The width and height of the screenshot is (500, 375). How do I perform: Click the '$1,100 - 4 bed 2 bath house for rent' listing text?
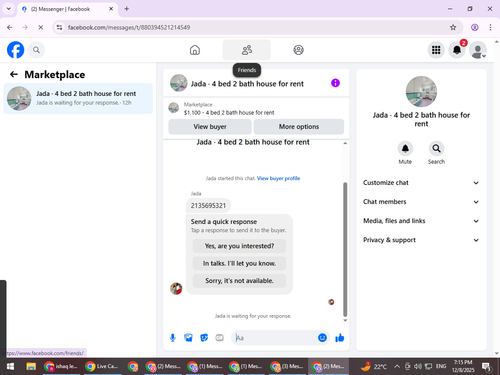tap(229, 113)
